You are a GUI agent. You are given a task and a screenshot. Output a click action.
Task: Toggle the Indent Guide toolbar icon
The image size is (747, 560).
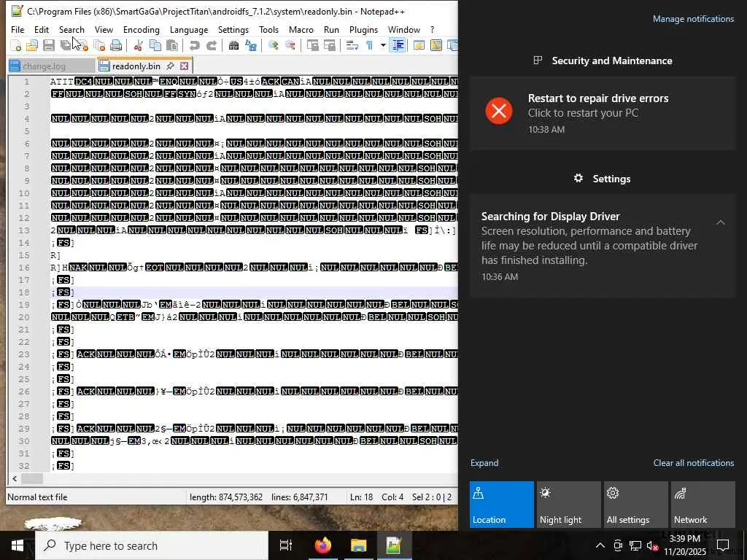(398, 46)
